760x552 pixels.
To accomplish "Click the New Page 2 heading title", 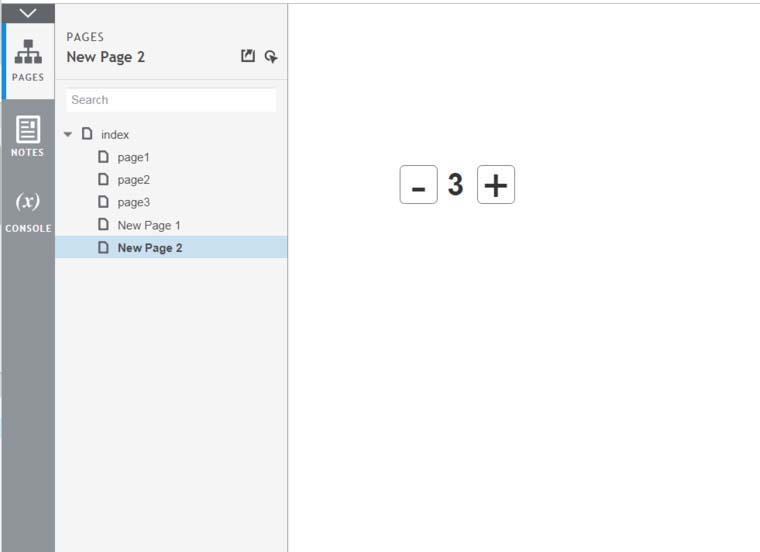I will tap(106, 57).
